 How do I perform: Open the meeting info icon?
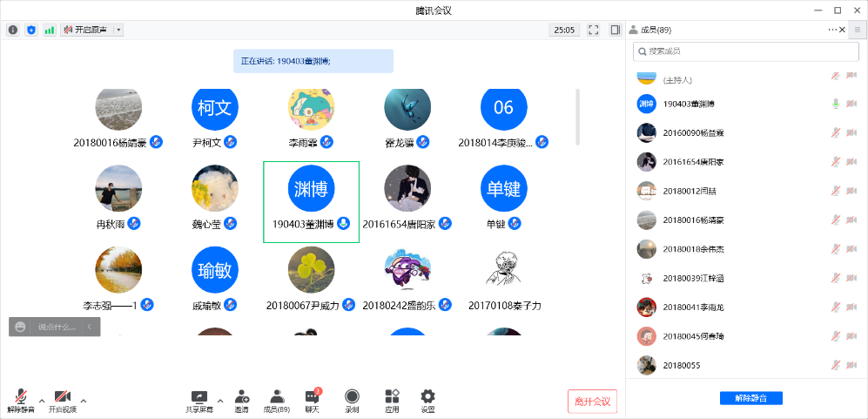(13, 30)
